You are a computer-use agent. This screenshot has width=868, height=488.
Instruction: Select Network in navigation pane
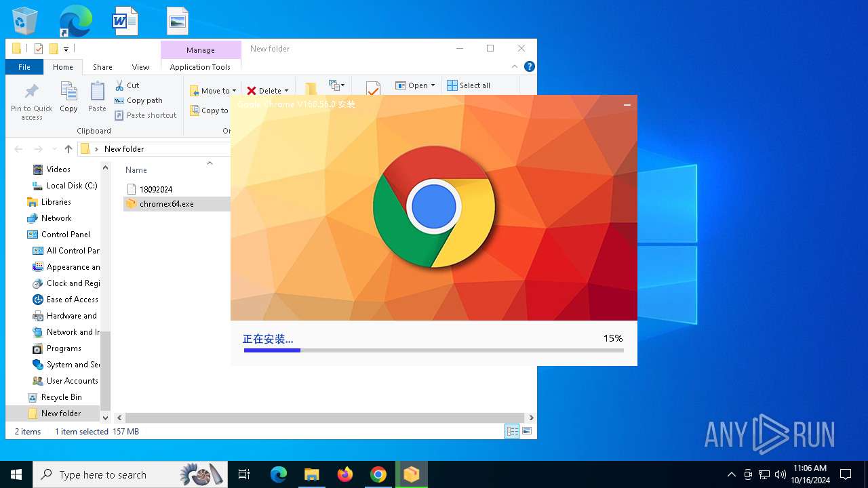(56, 218)
